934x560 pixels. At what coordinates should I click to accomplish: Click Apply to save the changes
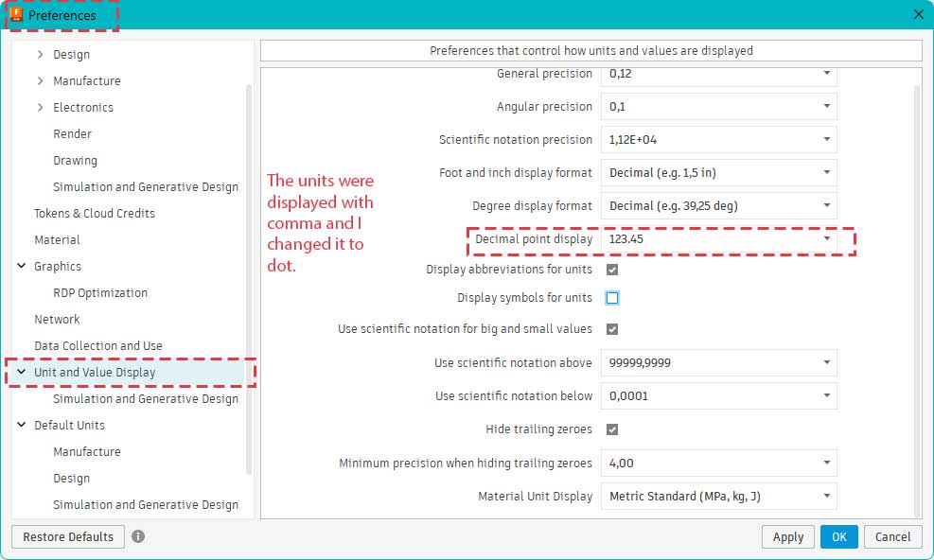coord(787,536)
